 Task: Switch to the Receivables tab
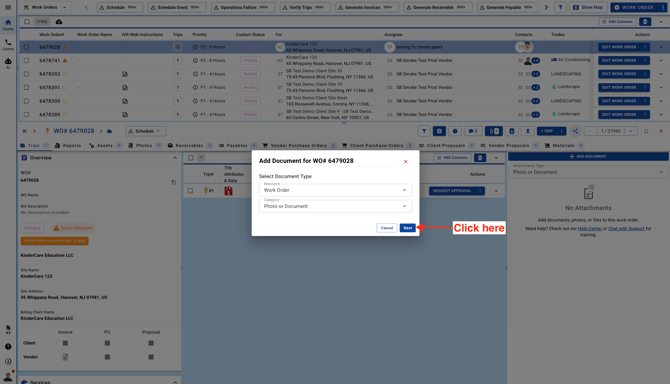(x=190, y=146)
